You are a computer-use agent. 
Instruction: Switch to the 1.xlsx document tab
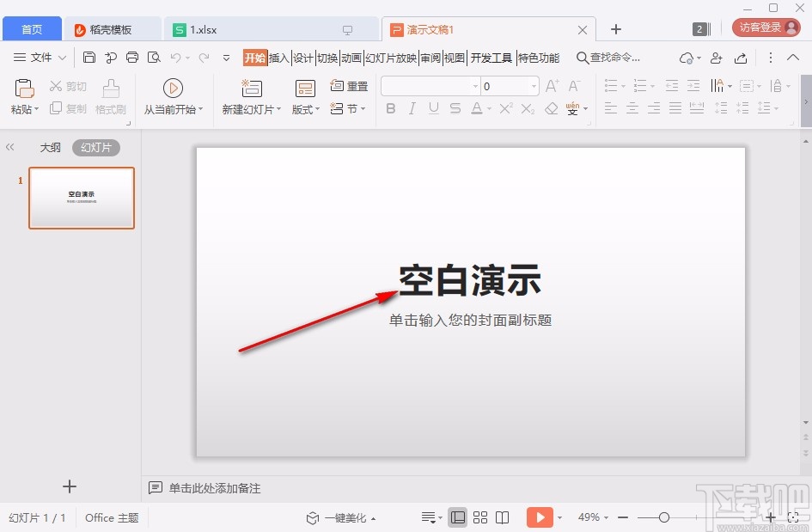202,28
